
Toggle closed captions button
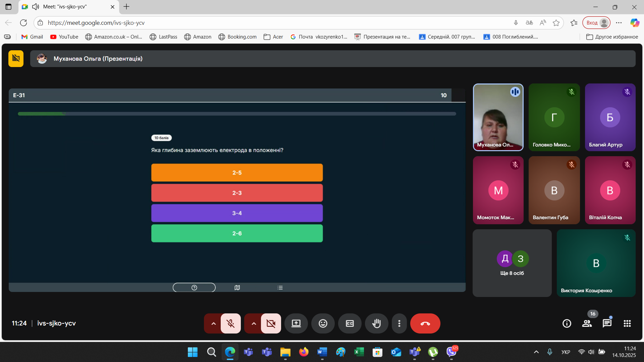coord(350,323)
